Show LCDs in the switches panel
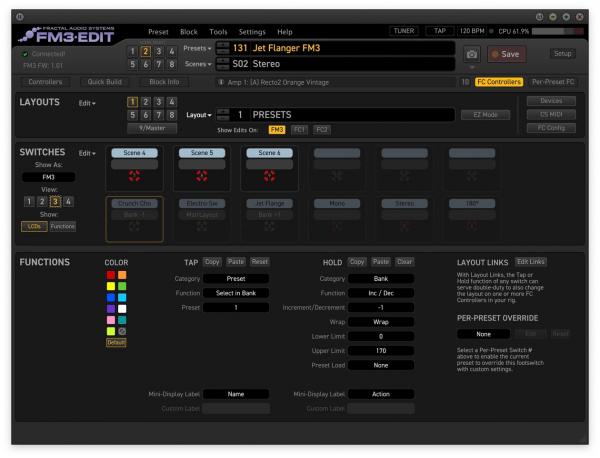Screen dimensions: 600x458 [x=34, y=227]
